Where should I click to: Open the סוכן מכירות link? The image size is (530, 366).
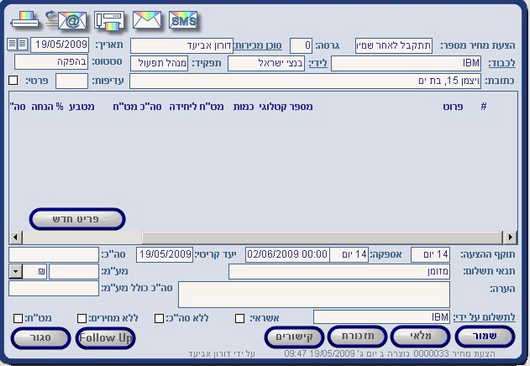[x=258, y=46]
